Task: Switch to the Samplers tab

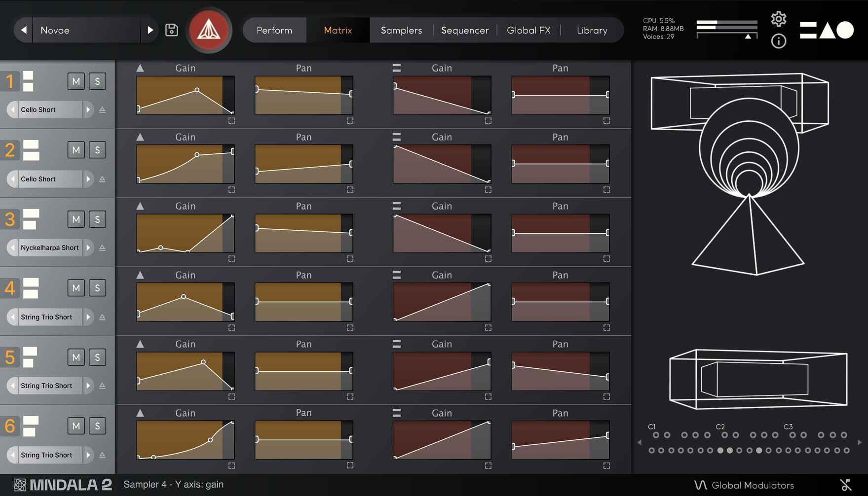Action: point(401,30)
